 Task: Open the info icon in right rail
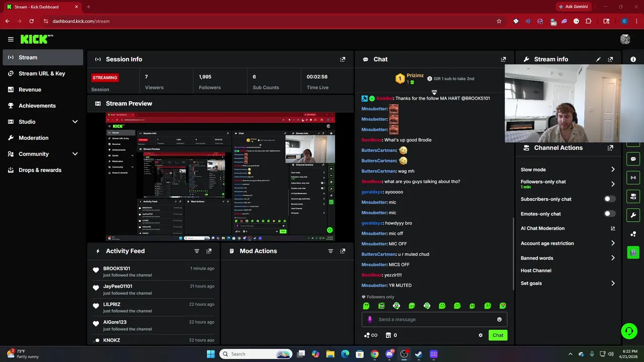pos(633,59)
